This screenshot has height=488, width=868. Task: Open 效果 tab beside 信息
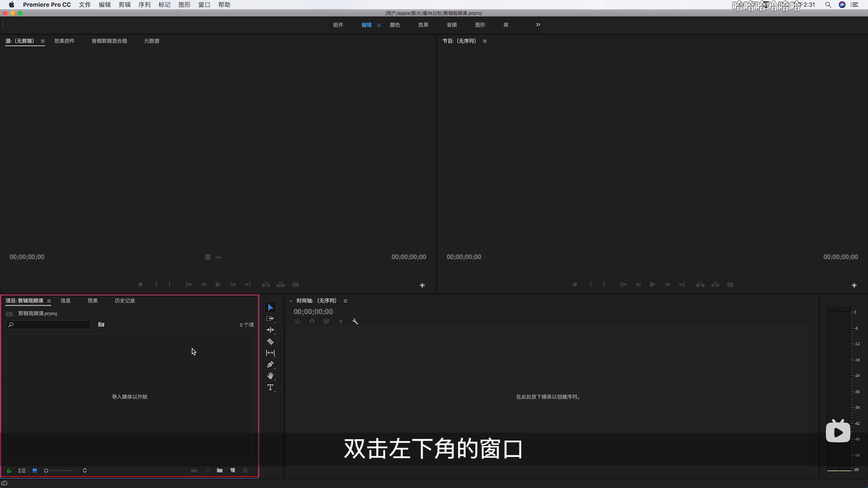coord(93,301)
